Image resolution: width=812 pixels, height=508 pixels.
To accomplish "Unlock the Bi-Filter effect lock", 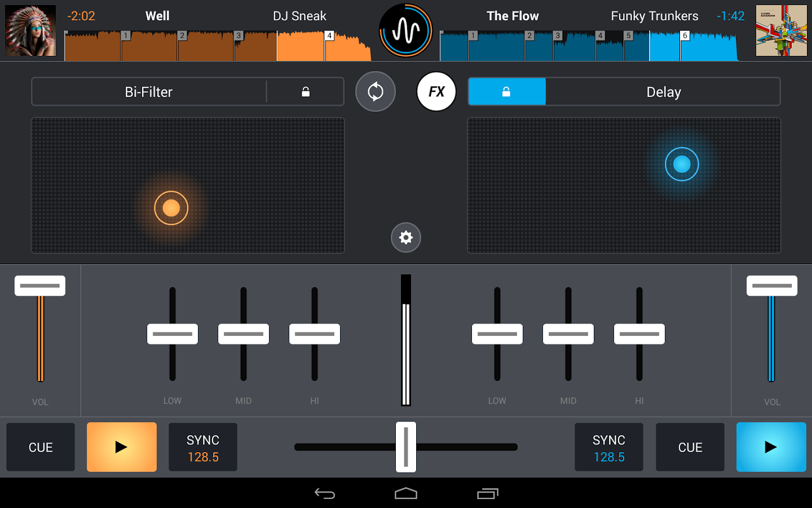I will pos(305,91).
